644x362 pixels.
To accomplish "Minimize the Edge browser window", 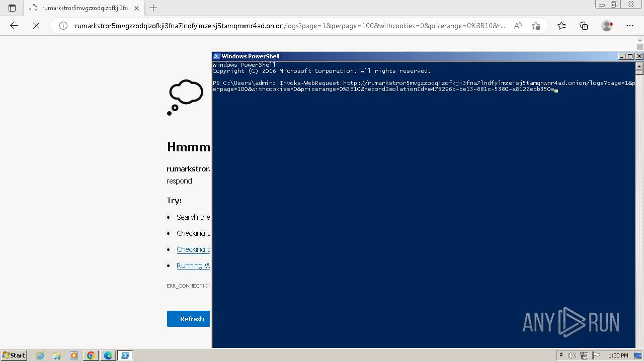I will (602, 5).
